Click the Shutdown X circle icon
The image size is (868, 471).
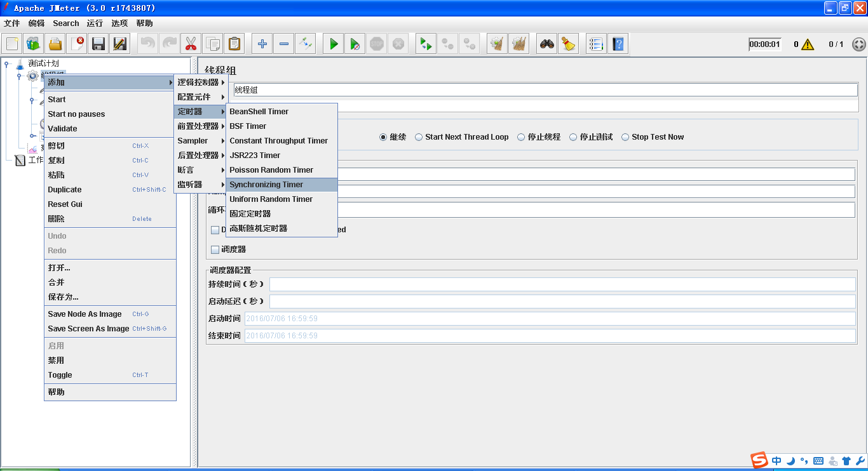click(398, 44)
